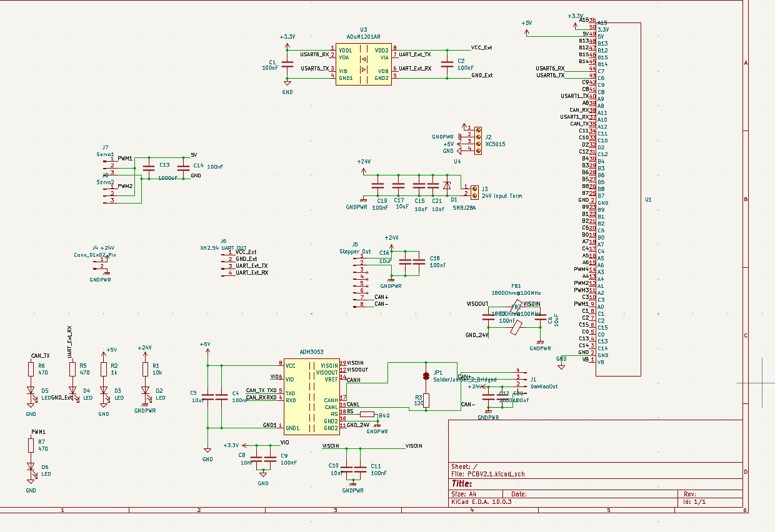Screen dimensions: 775x532
Task: Select capacitor C17 on the 24V rail
Action: (x=398, y=186)
